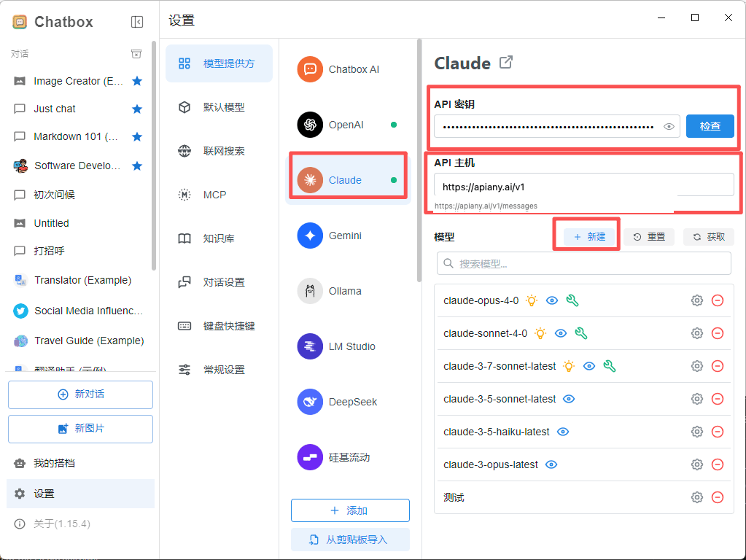
Task: Remove the claude-3-7-sonnet-latest model
Action: [x=718, y=366]
